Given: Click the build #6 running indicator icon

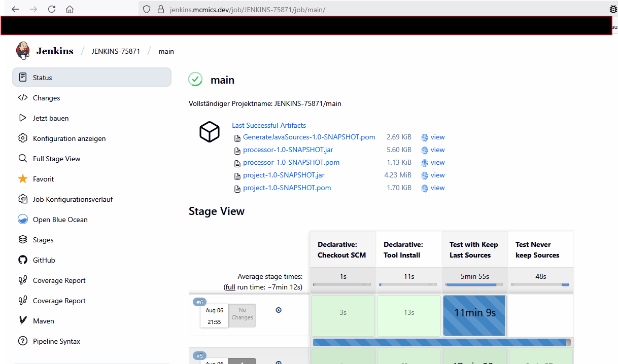Looking at the screenshot, I should (279, 310).
